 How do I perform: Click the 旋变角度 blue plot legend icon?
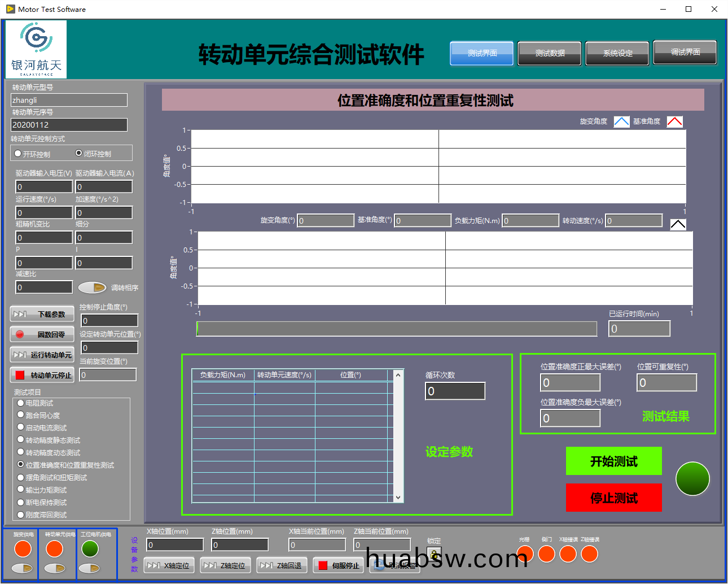(x=621, y=122)
